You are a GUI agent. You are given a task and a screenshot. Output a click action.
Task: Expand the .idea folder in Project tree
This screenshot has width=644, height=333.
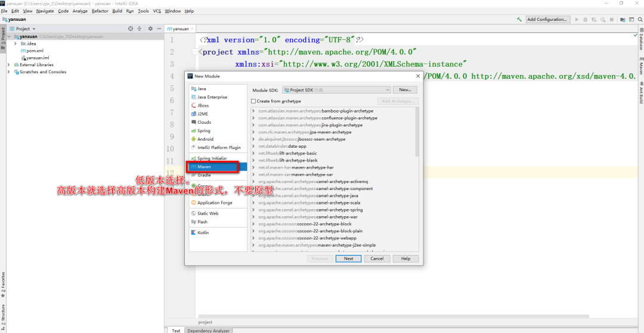(15, 43)
